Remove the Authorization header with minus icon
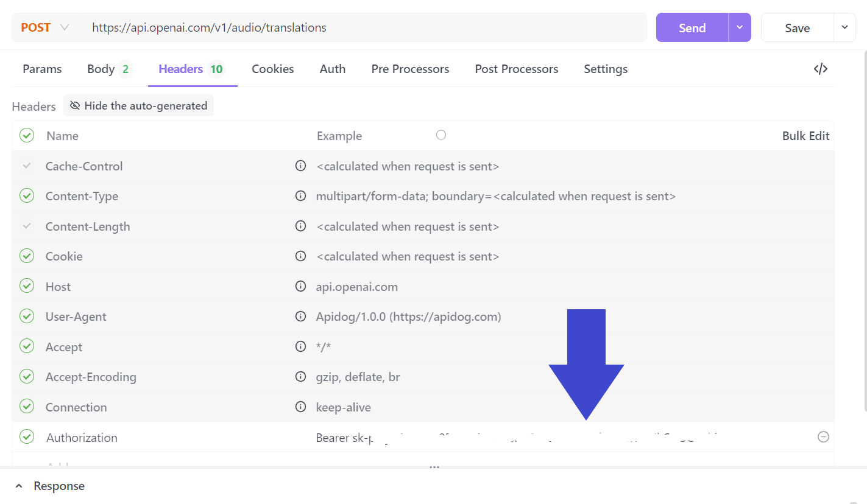 (823, 437)
